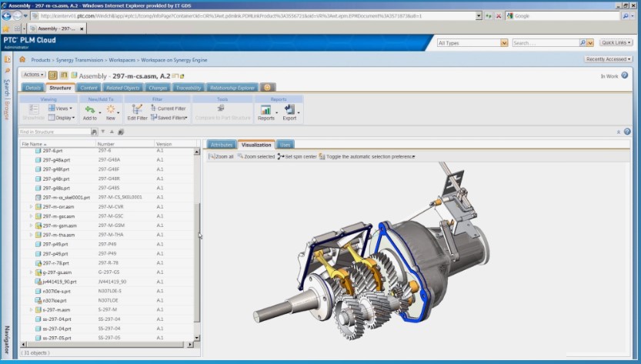The width and height of the screenshot is (641, 364).
Task: Expand the g-297-gs.asm tree node
Action: pyautogui.click(x=31, y=272)
